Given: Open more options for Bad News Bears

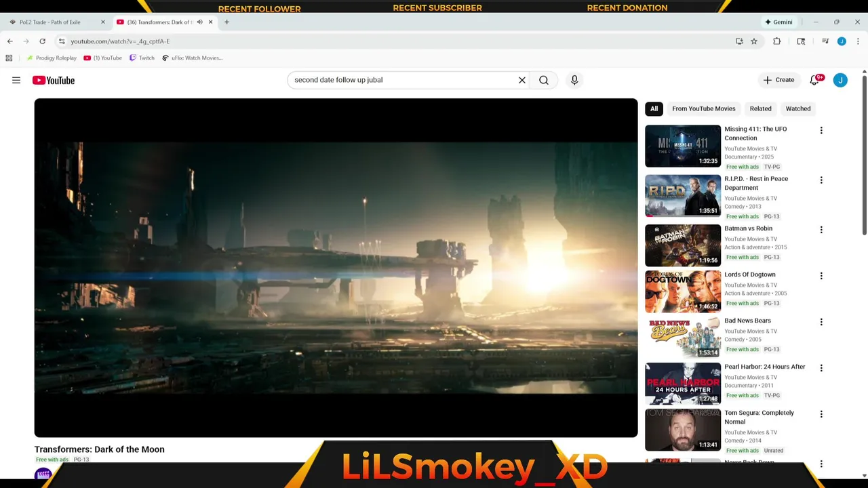Looking at the screenshot, I should click(821, 322).
